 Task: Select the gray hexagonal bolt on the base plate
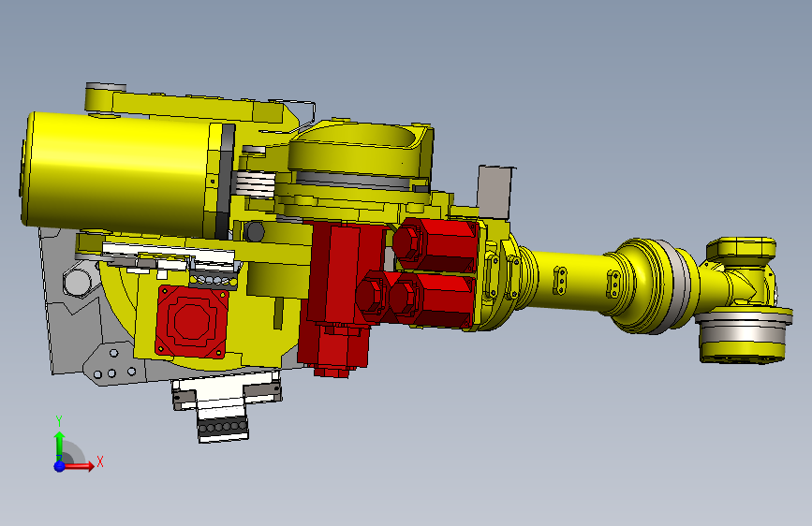pos(77,282)
